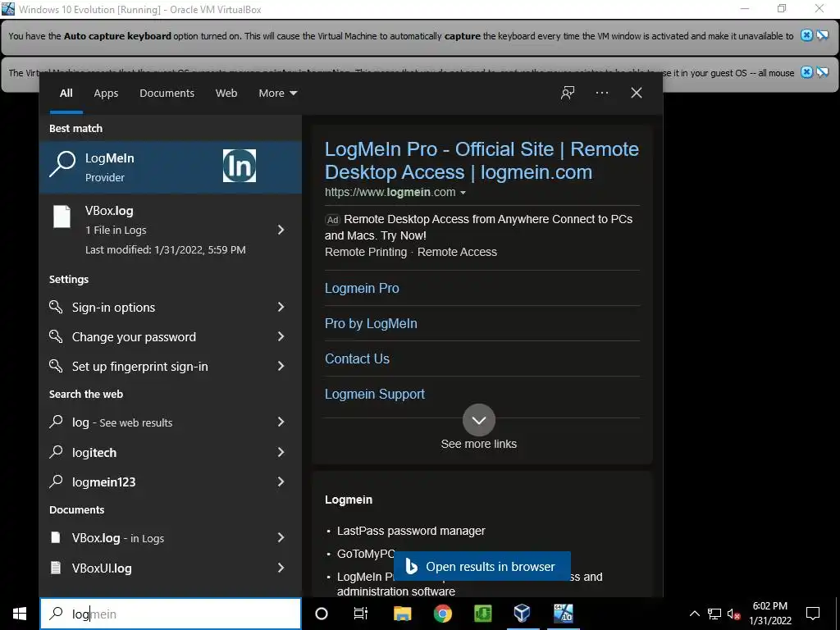This screenshot has height=630, width=840.
Task: Expand the VBox.log in Logs document arrow
Action: pyautogui.click(x=281, y=538)
